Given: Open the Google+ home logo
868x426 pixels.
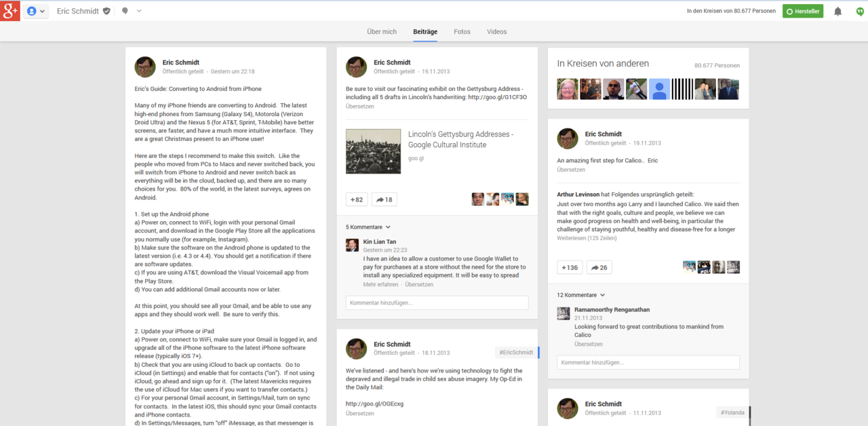Looking at the screenshot, I should pyautogui.click(x=10, y=11).
